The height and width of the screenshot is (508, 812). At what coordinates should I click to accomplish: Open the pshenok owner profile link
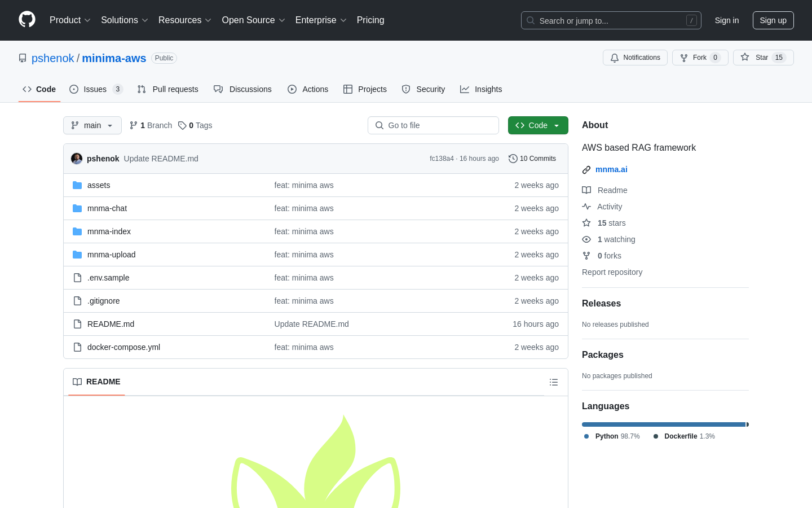[x=53, y=58]
